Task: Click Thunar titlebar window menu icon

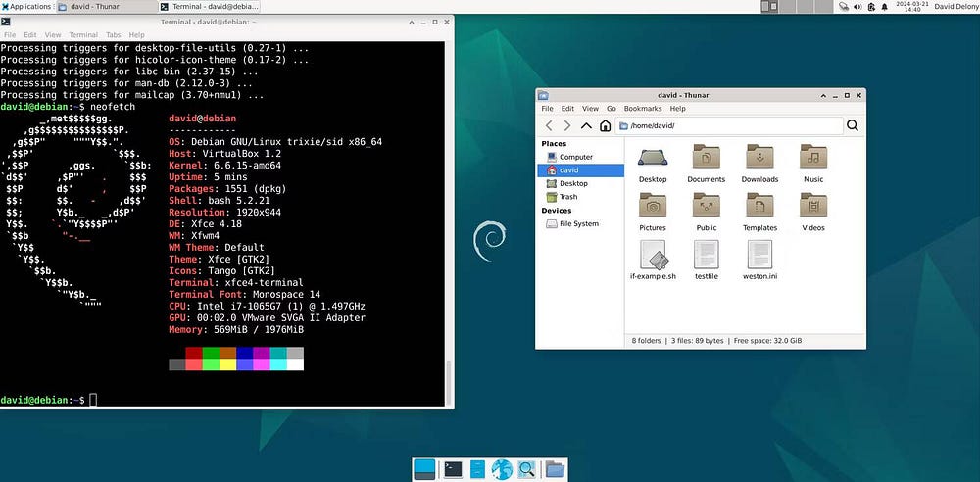Action: click(x=543, y=95)
